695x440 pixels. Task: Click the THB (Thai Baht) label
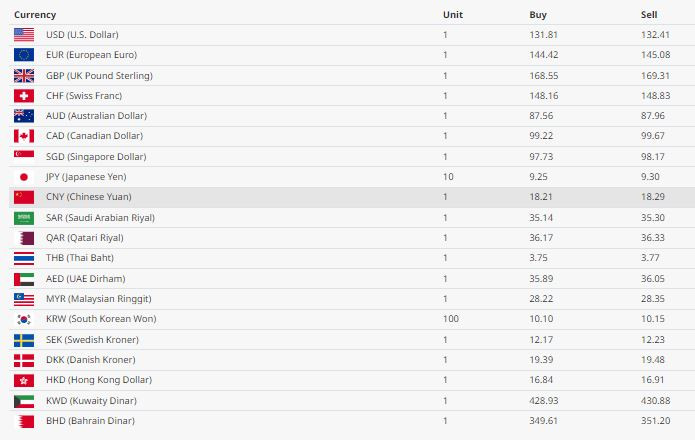(x=80, y=258)
